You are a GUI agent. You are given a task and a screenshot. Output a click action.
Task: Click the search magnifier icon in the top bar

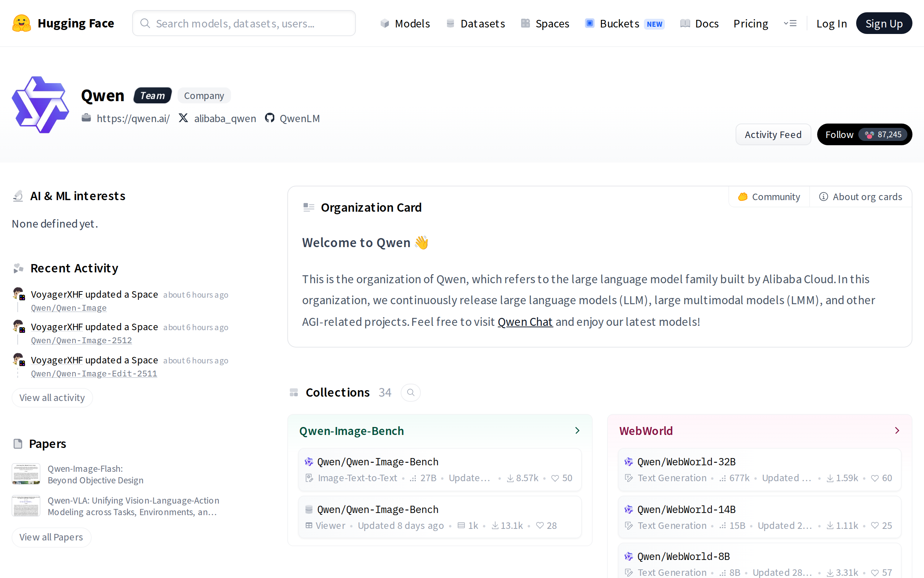click(145, 23)
